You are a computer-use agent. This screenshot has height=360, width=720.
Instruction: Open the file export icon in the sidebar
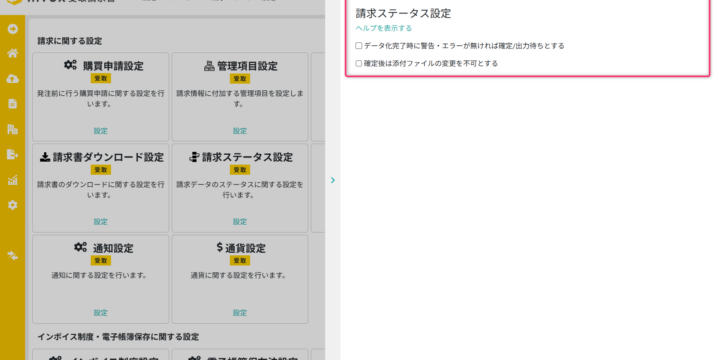12,154
